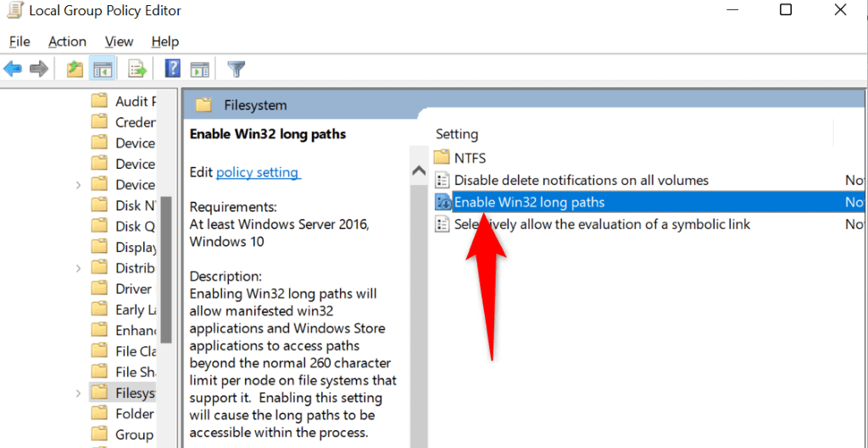Click the Filesystem header folder icon
Viewport: 868px width, 448px height.
tap(203, 105)
